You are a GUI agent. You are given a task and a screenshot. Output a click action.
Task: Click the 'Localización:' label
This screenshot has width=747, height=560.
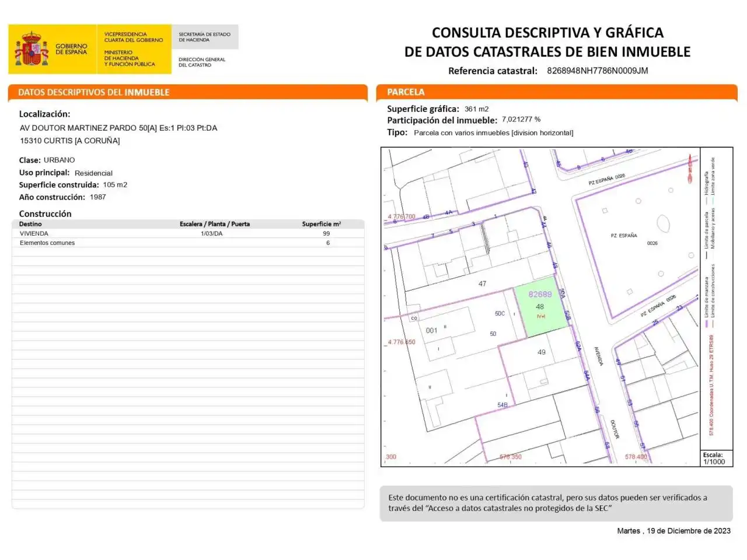pos(44,114)
